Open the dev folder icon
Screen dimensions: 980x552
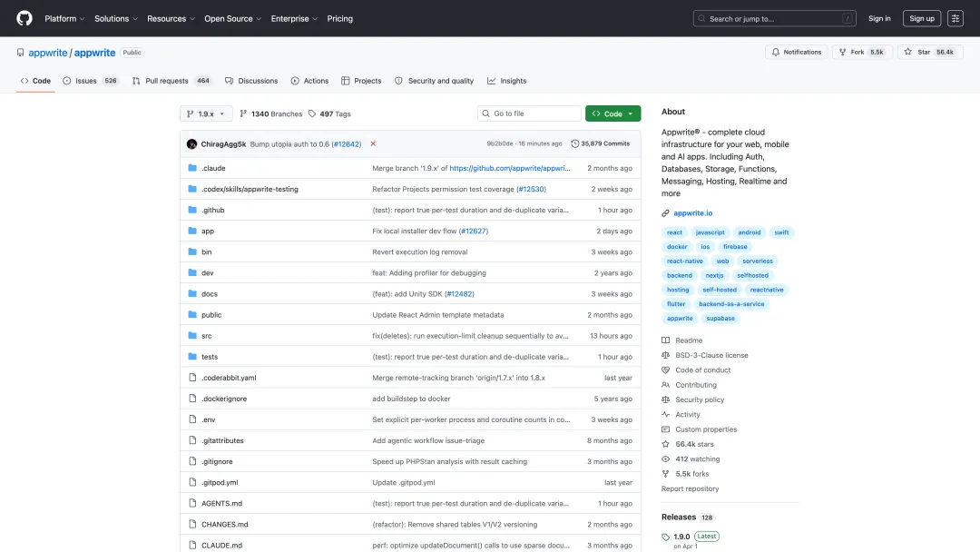click(192, 272)
